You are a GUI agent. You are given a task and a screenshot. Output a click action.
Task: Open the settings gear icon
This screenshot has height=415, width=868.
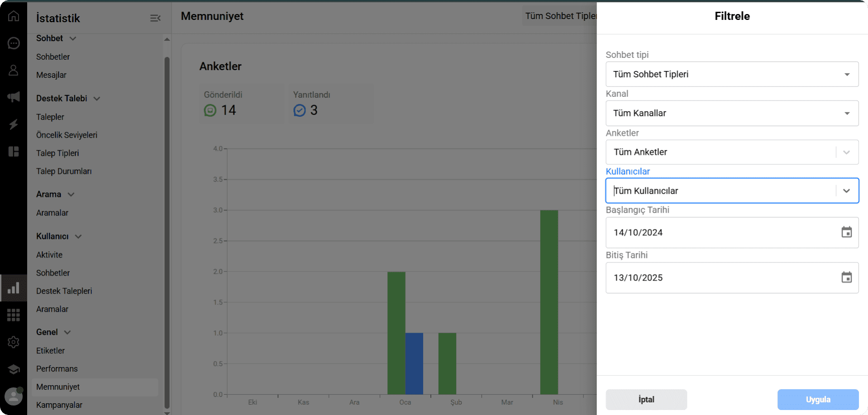(14, 342)
